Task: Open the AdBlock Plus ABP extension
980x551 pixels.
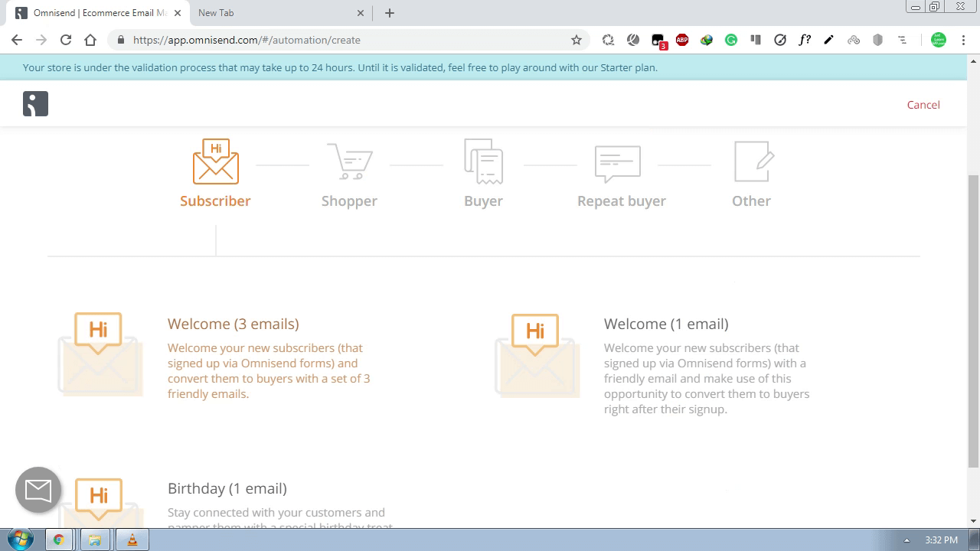Action: pyautogui.click(x=682, y=40)
